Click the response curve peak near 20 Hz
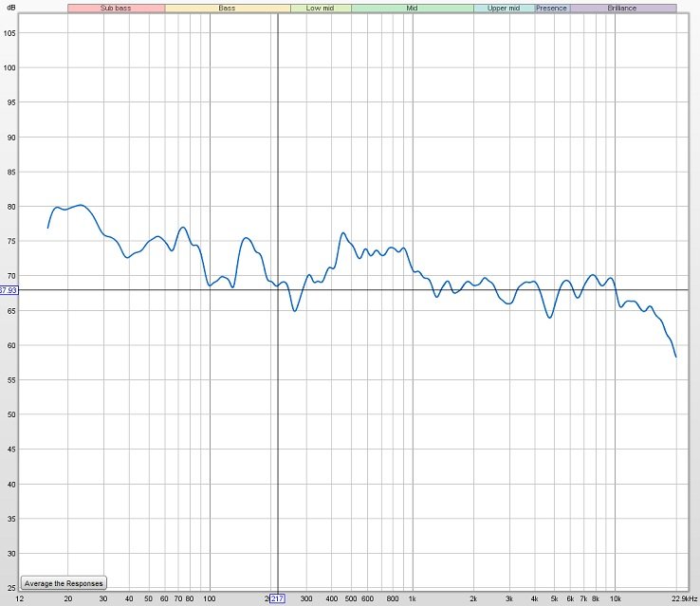Viewport: 700px width, 606px height. tap(80, 205)
